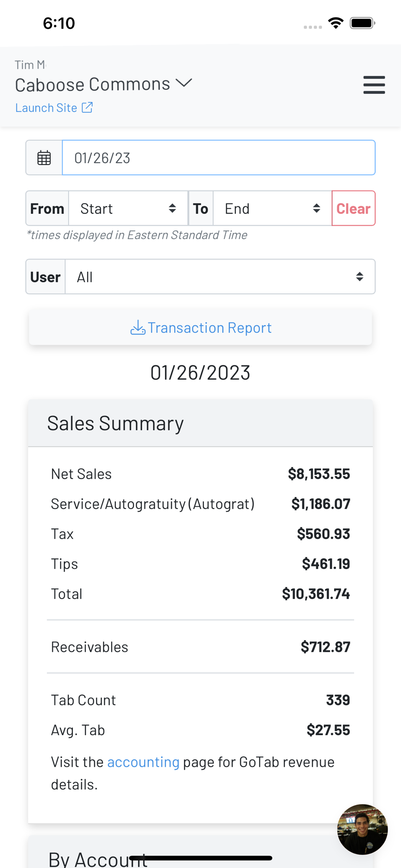Tap the WiFi status icon
Image resolution: width=401 pixels, height=868 pixels.
[335, 23]
